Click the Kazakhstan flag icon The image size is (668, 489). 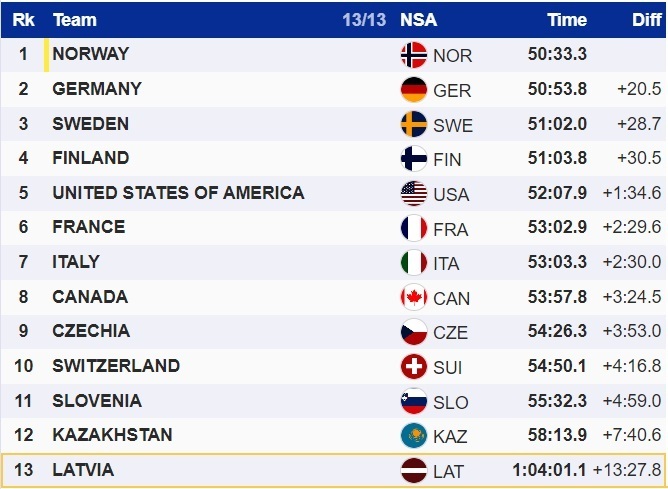point(413,436)
